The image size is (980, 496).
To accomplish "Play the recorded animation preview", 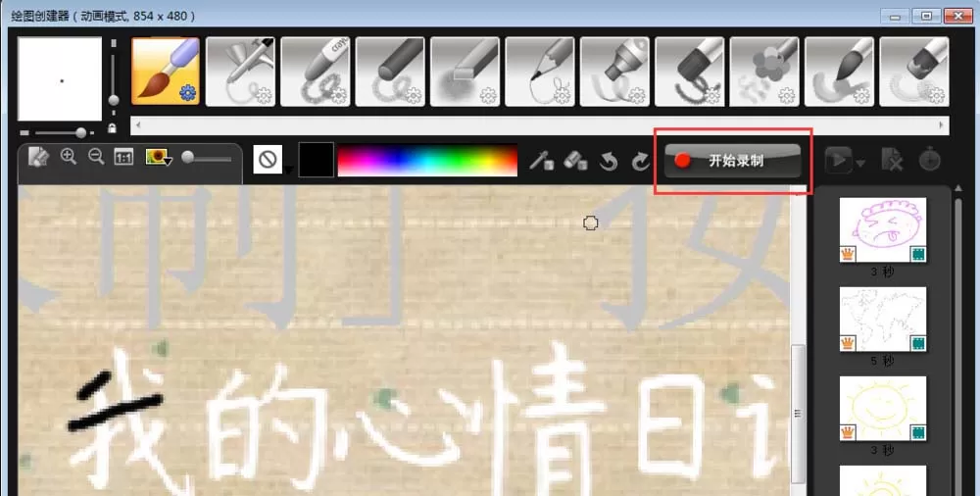I will point(839,160).
